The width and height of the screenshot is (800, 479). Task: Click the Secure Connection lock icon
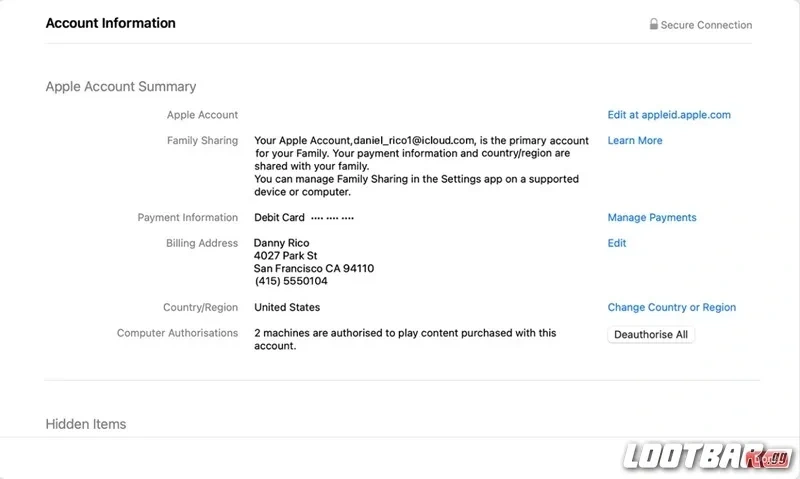[x=653, y=24]
